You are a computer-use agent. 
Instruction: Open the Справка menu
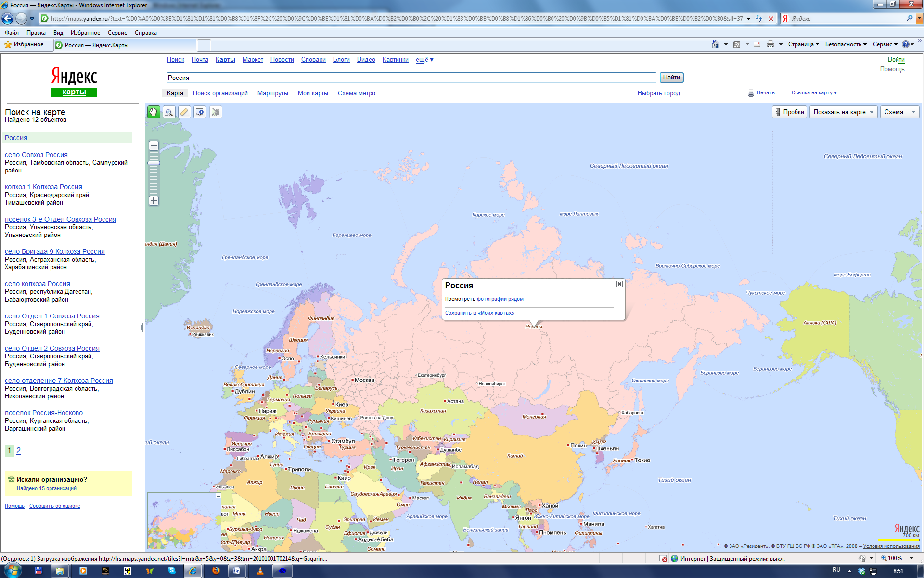click(x=146, y=33)
